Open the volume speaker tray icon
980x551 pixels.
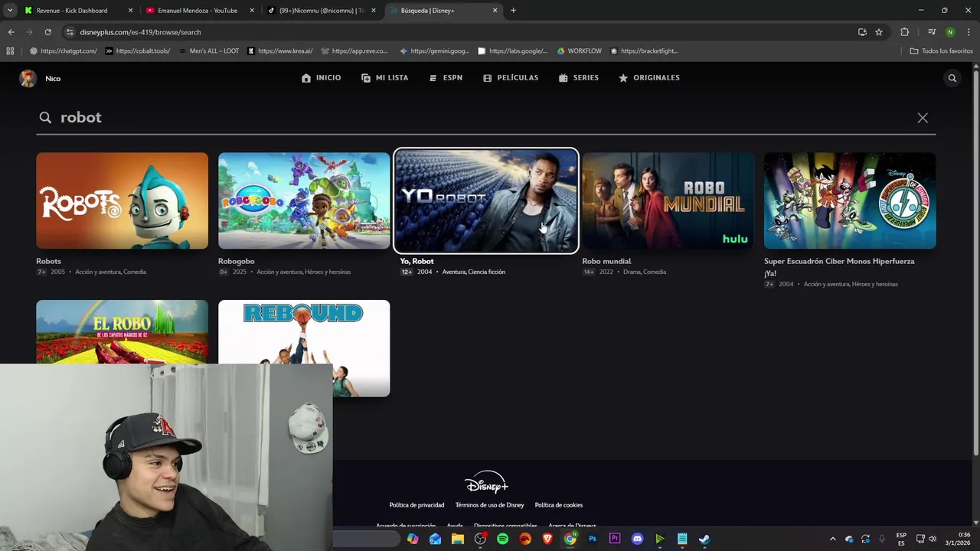tap(933, 539)
